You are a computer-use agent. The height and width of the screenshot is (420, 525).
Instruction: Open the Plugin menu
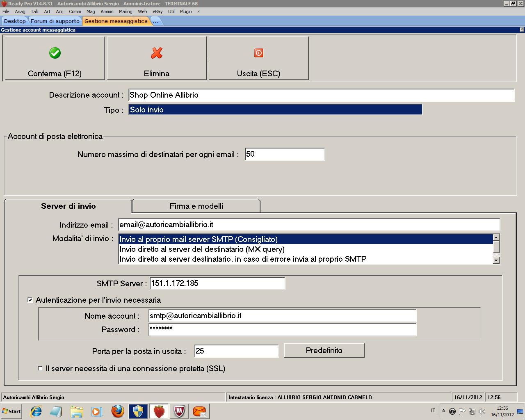(x=186, y=11)
